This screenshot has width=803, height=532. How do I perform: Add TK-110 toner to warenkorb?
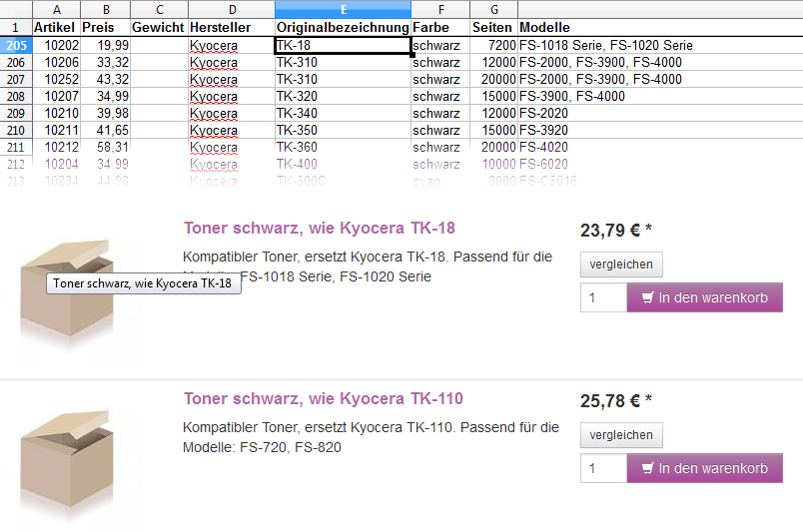[705, 468]
